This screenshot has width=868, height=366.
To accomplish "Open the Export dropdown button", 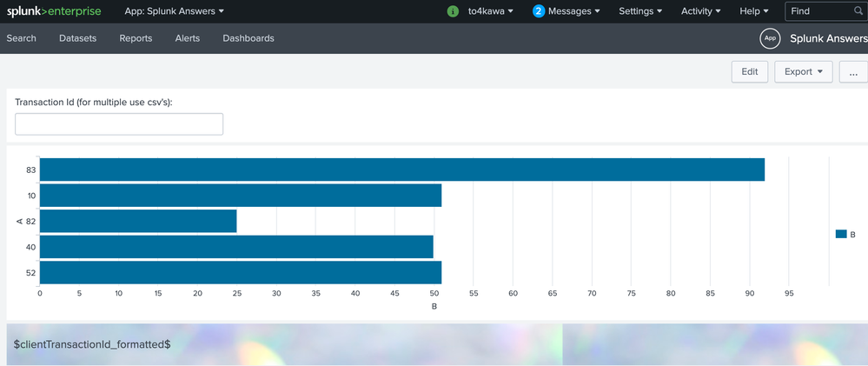I will 803,72.
